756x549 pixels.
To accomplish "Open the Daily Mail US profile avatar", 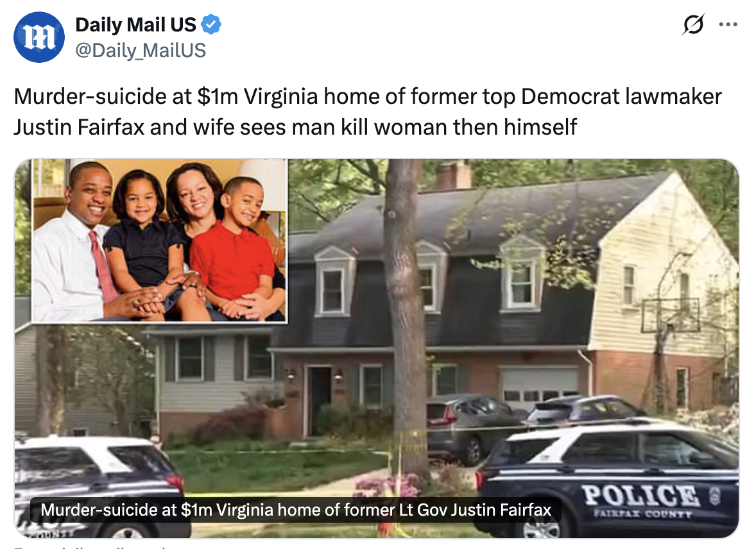I will [x=39, y=37].
